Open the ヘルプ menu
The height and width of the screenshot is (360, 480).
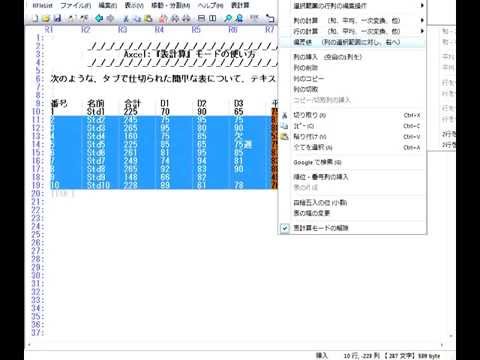pos(211,5)
